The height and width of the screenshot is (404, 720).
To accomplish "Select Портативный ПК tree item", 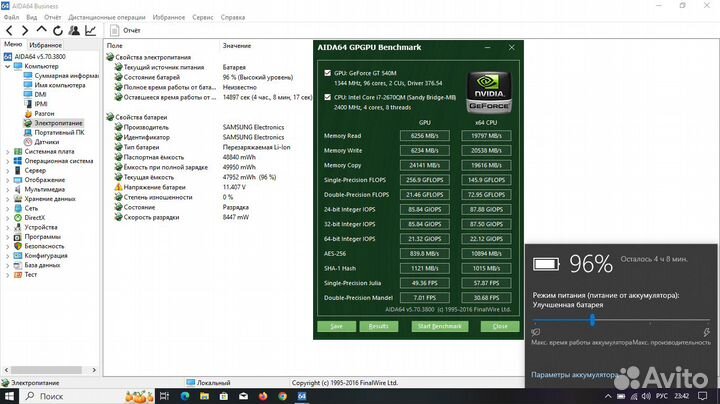I will pos(59,132).
